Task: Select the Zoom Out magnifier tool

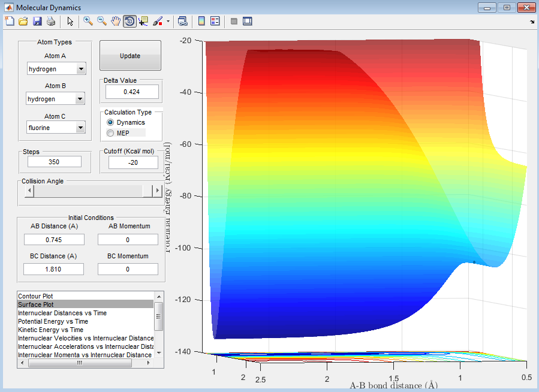Action: 102,22
